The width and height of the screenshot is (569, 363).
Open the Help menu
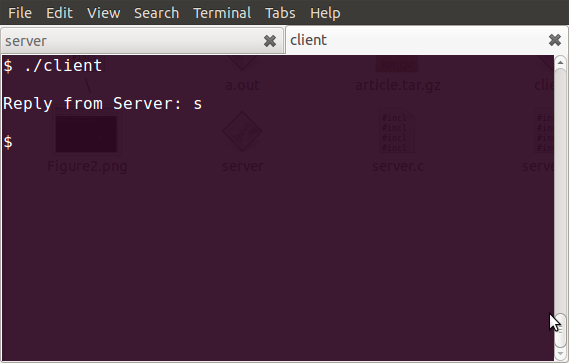point(325,13)
